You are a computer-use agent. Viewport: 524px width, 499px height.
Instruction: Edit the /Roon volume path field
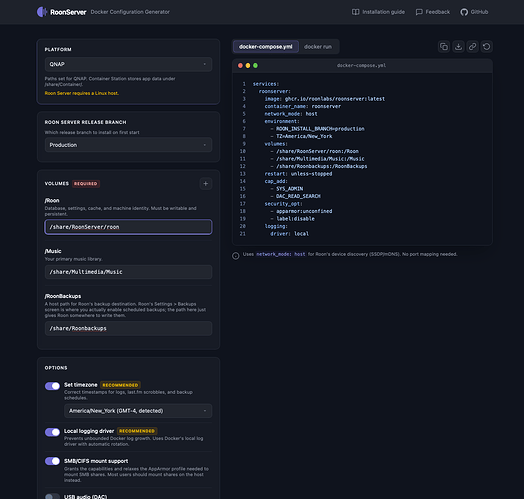pyautogui.click(x=128, y=227)
